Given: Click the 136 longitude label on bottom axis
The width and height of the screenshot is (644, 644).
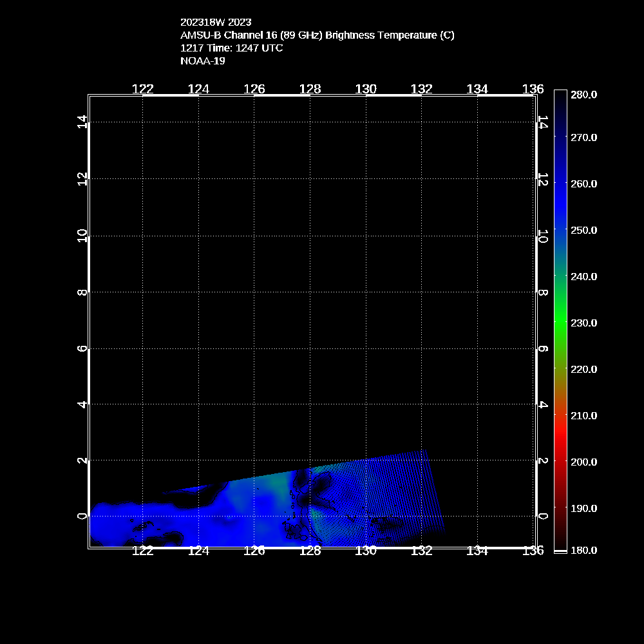Looking at the screenshot, I should coord(533,550).
